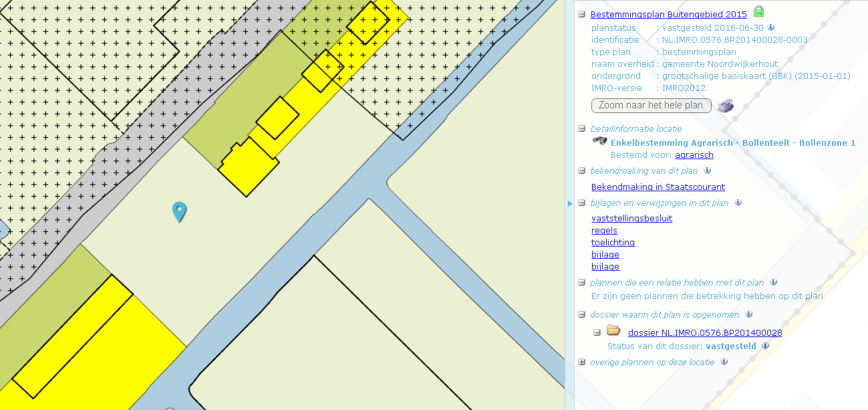The image size is (868, 410).
Task: Open info icon after Status van dit dossier vastgesteld
Action: (765, 346)
